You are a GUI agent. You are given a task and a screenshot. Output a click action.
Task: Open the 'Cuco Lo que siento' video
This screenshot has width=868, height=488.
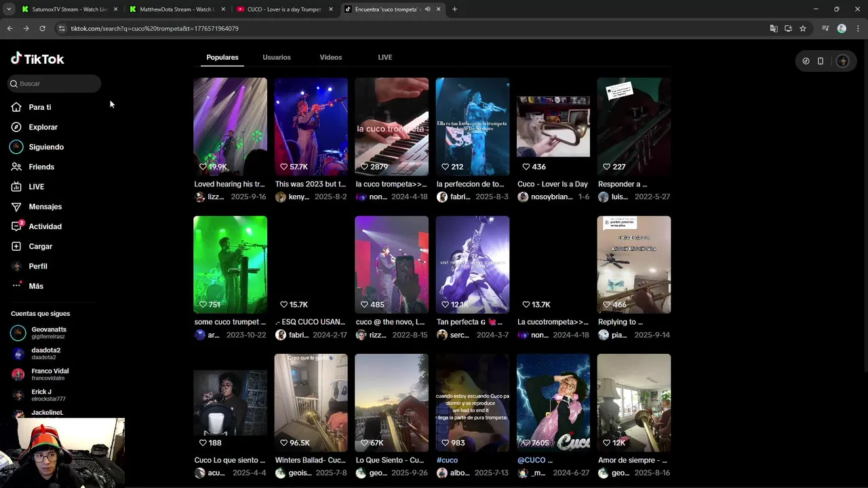coord(230,403)
